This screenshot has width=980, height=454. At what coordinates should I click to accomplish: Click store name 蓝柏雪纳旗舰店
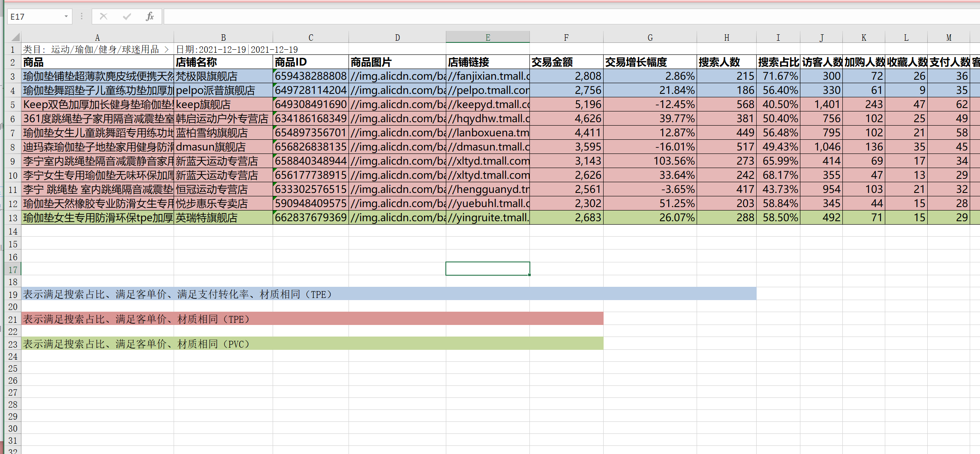pyautogui.click(x=223, y=133)
